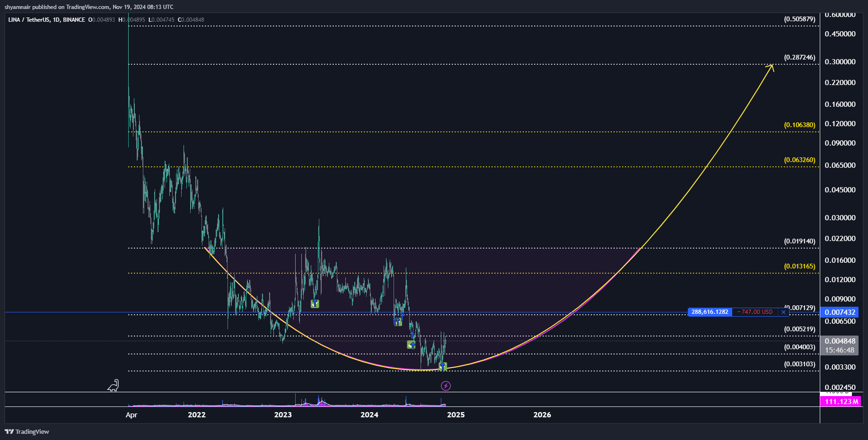Click the (0.505879) level label

pyautogui.click(x=799, y=19)
